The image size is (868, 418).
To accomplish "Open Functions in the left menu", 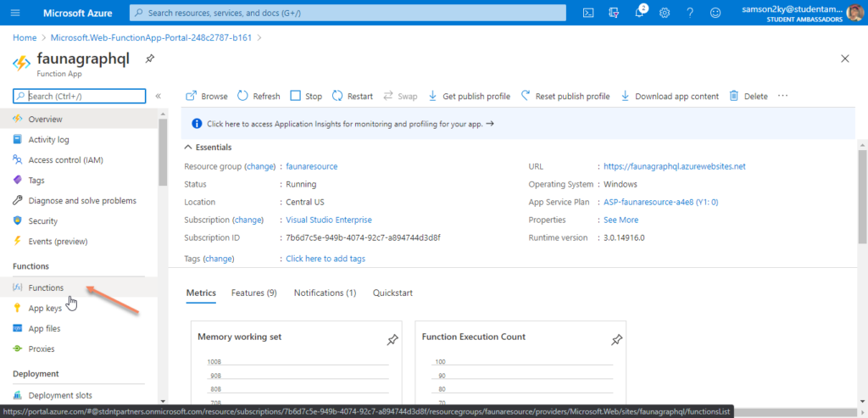I will [x=79, y=287].
